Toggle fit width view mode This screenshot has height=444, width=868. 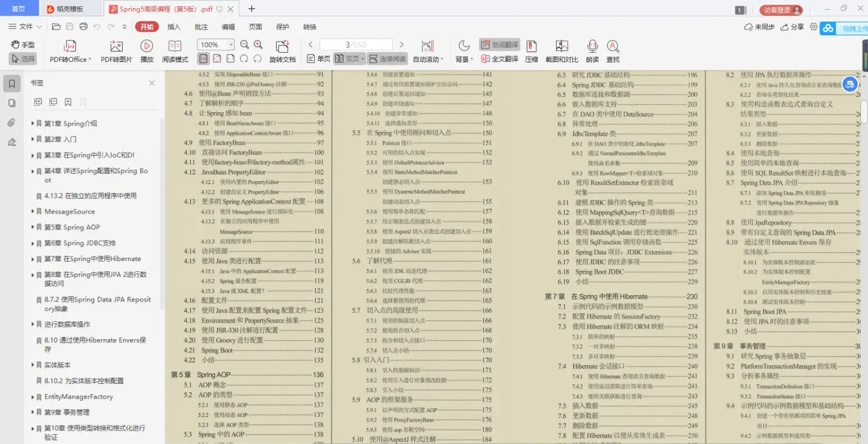coord(230,59)
